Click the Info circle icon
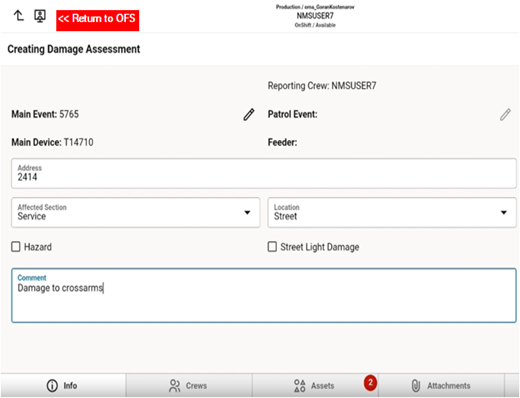The height and width of the screenshot is (398, 520). [x=52, y=386]
